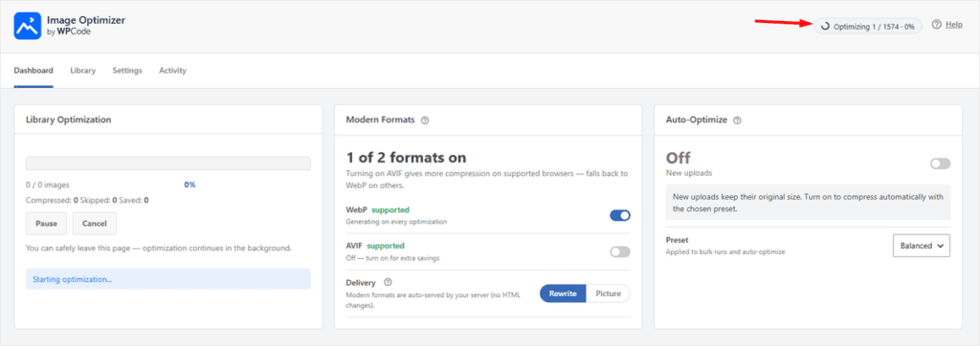Select the Picture delivery option
Screen dimensions: 980x346
(x=608, y=293)
